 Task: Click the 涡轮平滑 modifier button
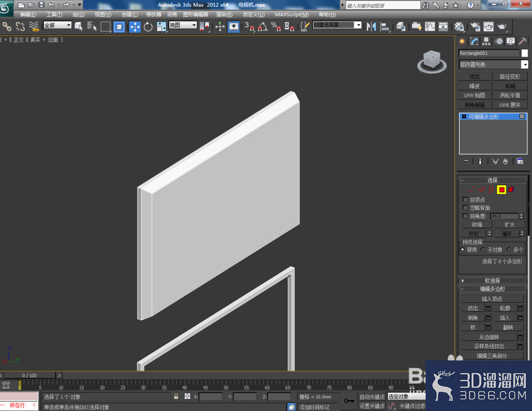pos(510,95)
